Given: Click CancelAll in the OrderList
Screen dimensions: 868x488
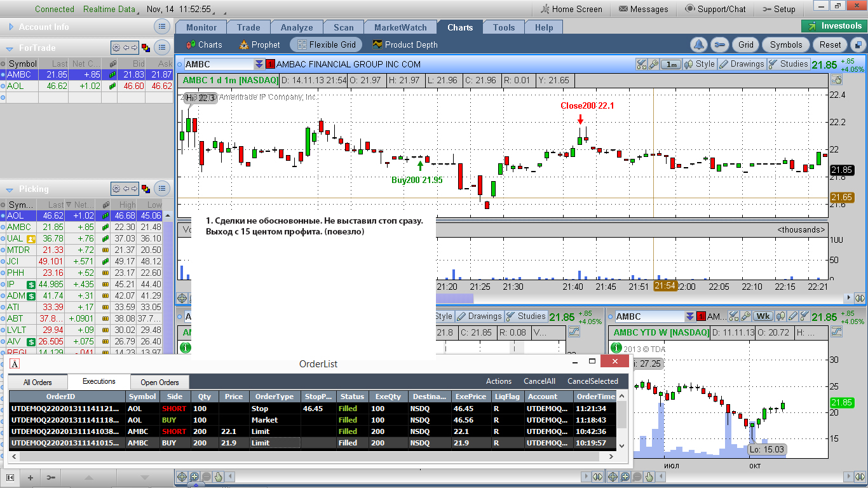Looking at the screenshot, I should point(539,381).
